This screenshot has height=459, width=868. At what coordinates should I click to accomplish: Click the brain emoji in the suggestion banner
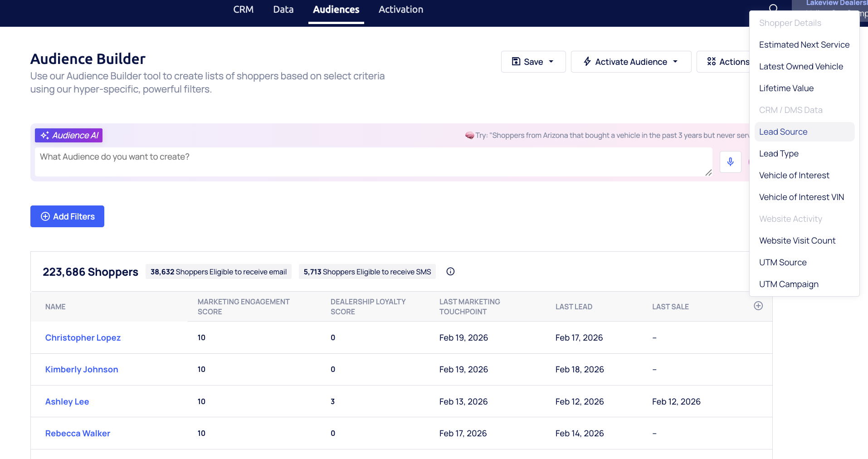click(469, 135)
